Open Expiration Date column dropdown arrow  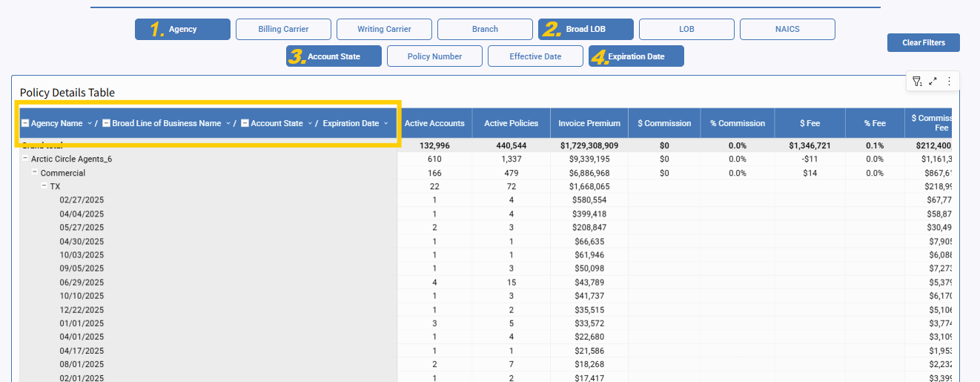coord(386,123)
